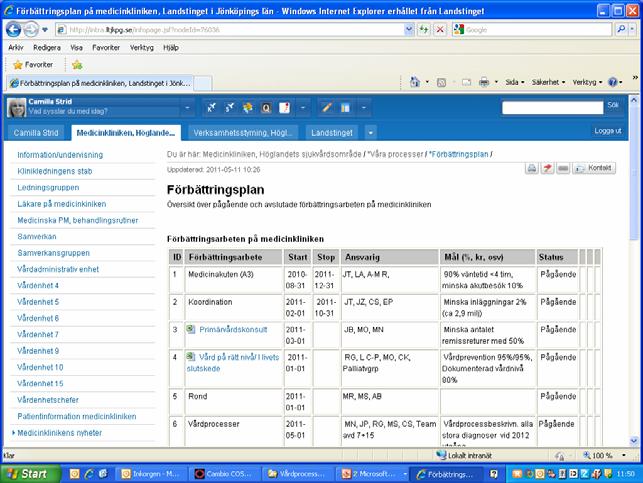
Task: Open address bar history dropdown
Action: 409,30
